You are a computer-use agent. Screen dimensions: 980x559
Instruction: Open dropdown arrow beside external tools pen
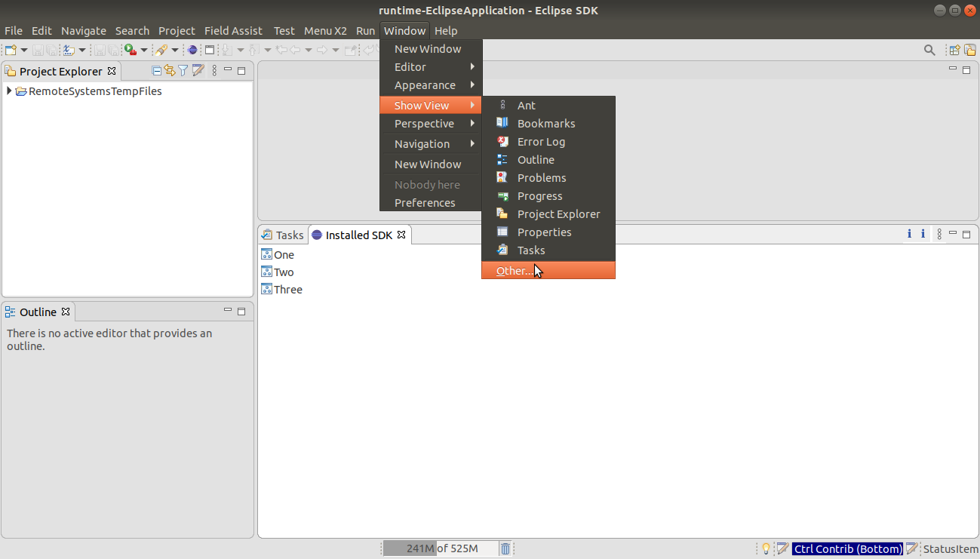coord(175,50)
